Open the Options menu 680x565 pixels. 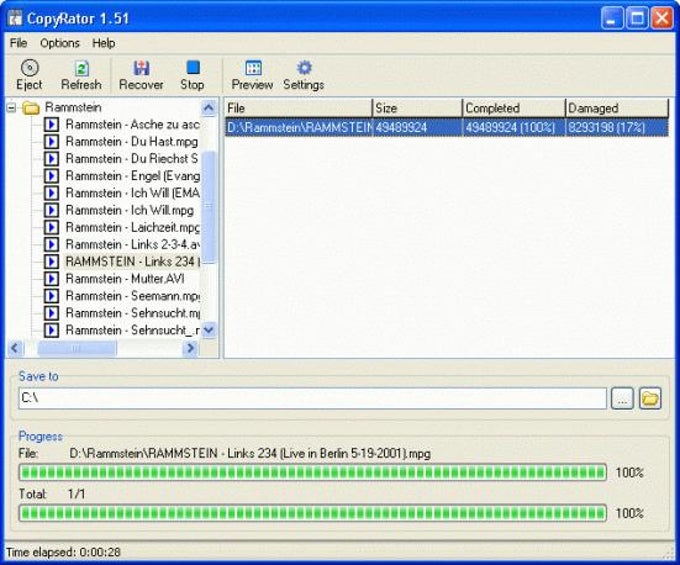click(60, 43)
